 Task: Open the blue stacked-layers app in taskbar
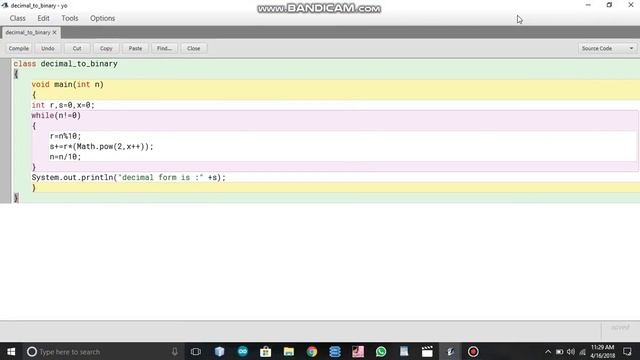point(335,351)
